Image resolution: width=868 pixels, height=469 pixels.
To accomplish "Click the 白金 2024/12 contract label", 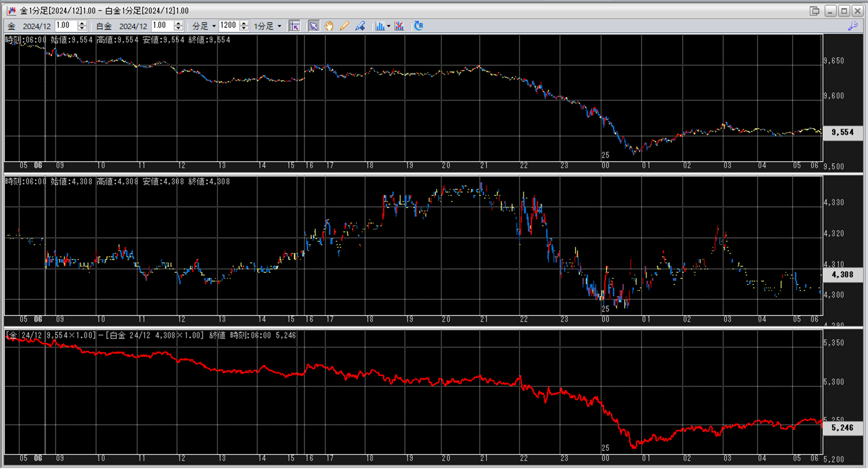I will [133, 26].
